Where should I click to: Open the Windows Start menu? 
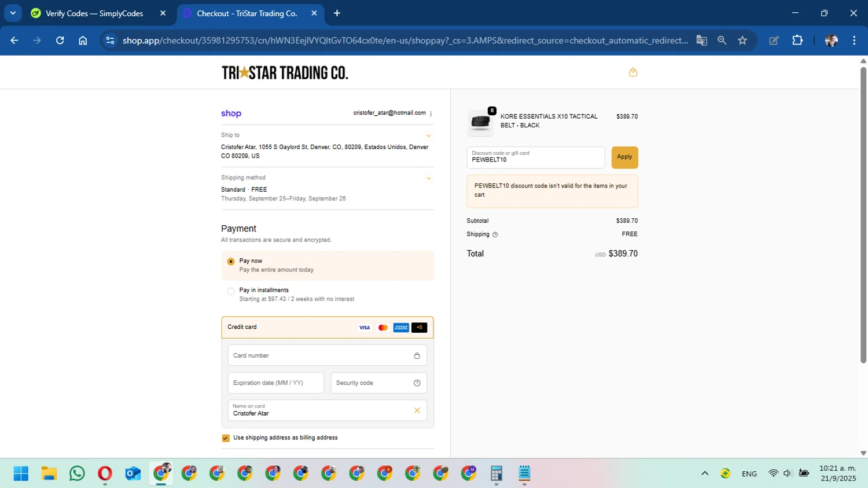tap(21, 474)
